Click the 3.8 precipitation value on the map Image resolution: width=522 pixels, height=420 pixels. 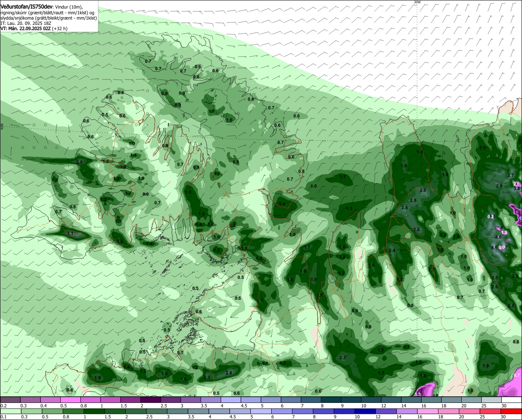[x=516, y=188]
